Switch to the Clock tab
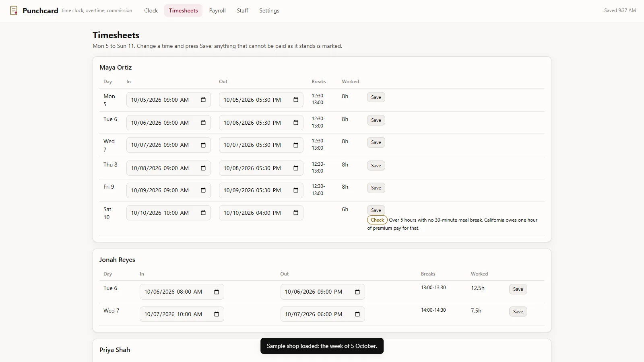644x362 pixels. coord(151,10)
